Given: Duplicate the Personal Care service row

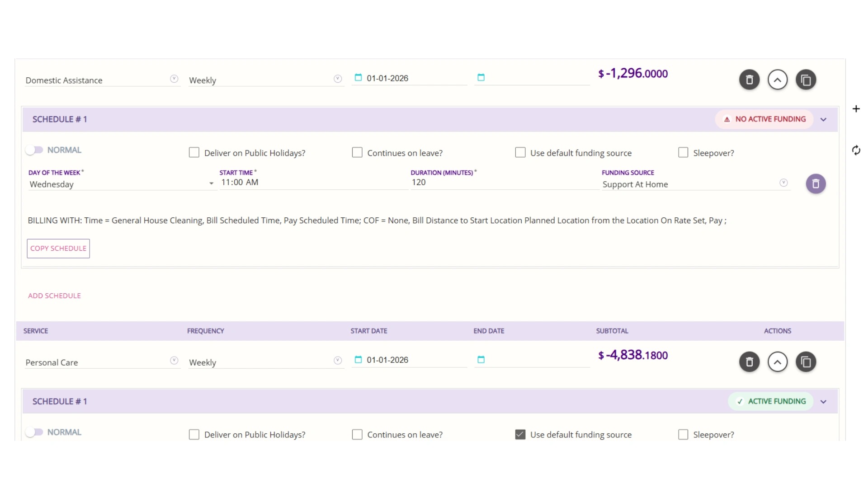Looking at the screenshot, I should [806, 362].
